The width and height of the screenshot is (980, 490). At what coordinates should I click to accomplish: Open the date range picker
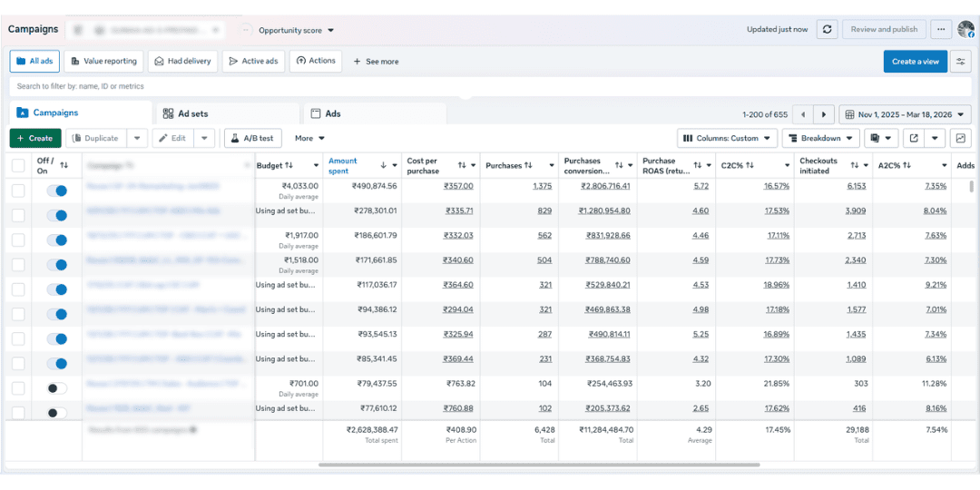pyautogui.click(x=904, y=114)
